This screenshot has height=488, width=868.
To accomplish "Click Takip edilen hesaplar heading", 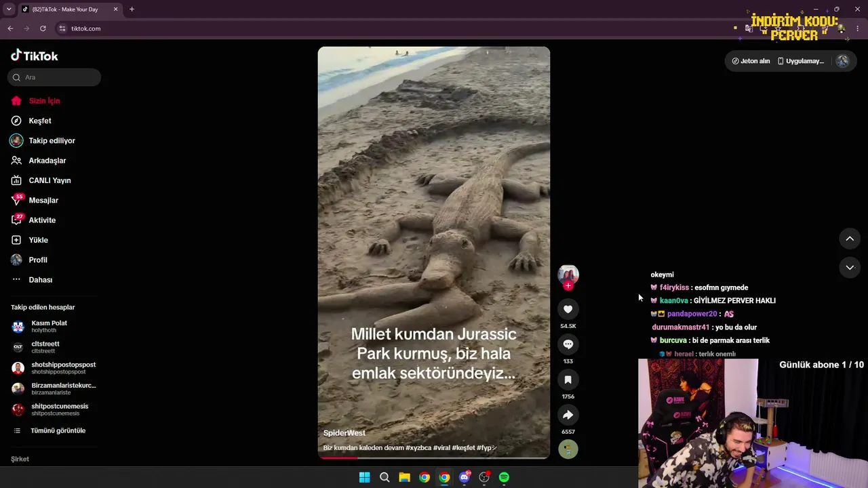I will [43, 307].
